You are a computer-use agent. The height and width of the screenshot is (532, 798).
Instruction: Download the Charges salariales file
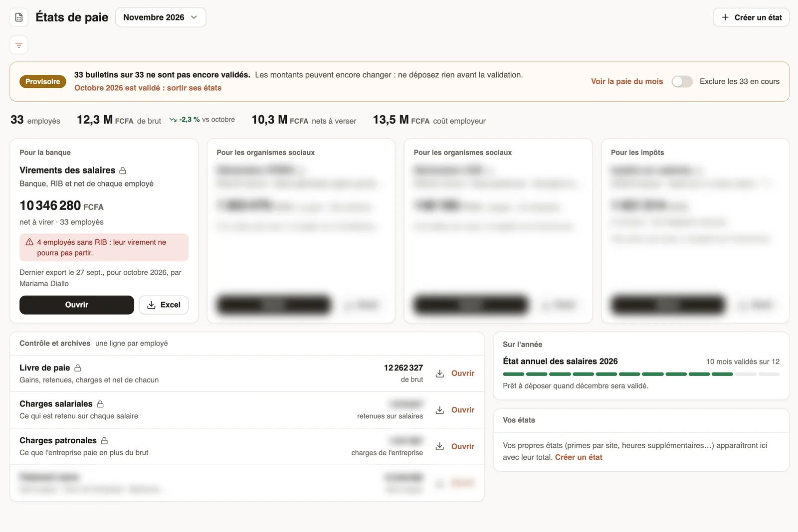(440, 410)
